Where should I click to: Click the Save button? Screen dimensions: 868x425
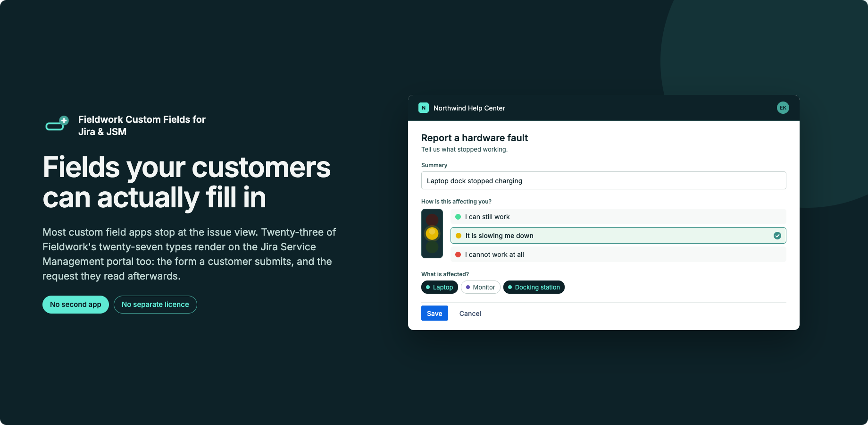(434, 313)
